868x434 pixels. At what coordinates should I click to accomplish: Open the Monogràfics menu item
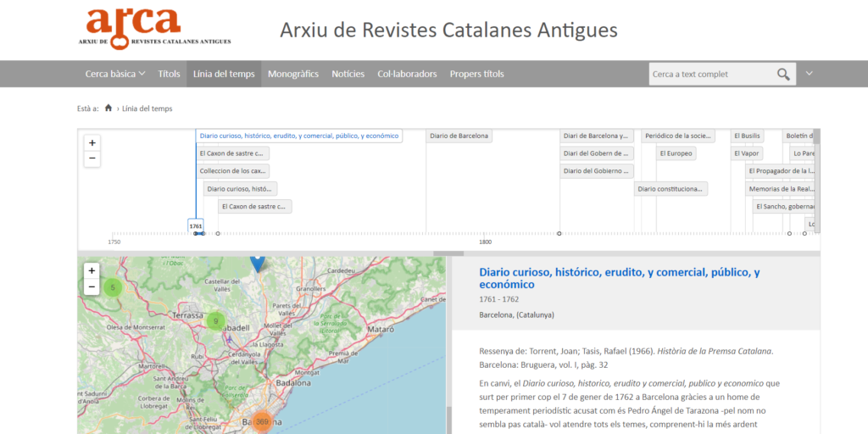click(293, 74)
